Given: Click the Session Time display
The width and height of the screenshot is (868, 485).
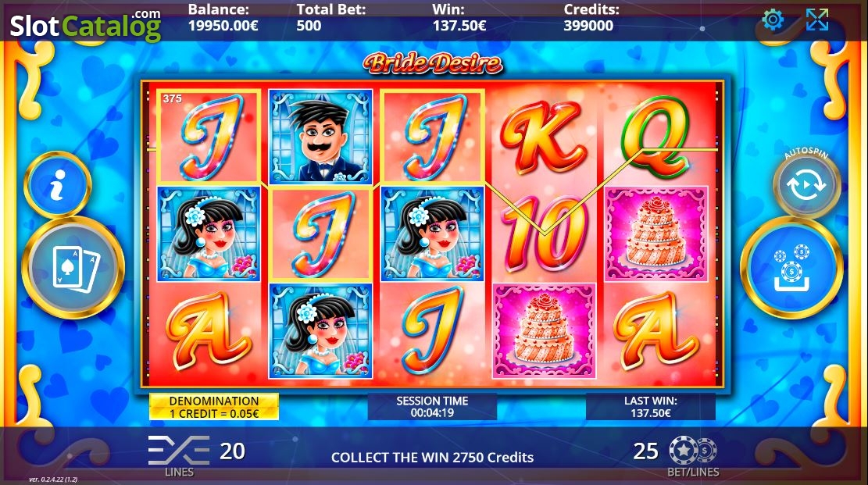Looking at the screenshot, I should pyautogui.click(x=432, y=407).
